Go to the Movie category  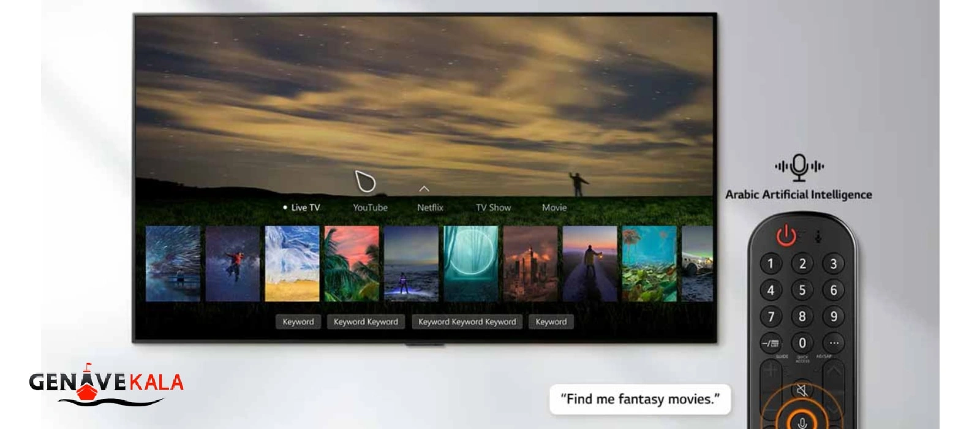click(x=554, y=208)
